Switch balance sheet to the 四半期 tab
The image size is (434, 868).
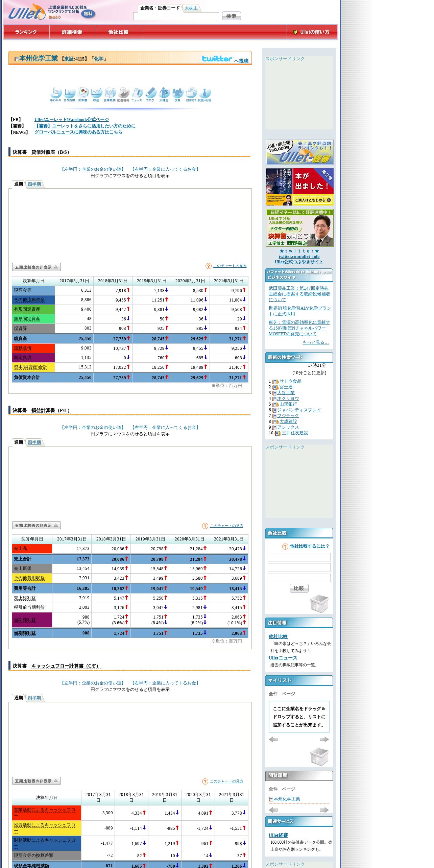pyautogui.click(x=34, y=184)
